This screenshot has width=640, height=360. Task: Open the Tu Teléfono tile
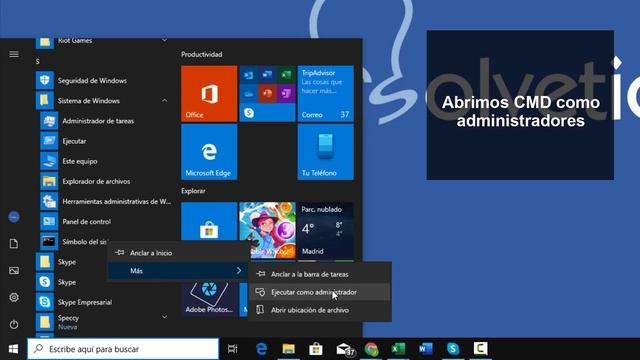tap(326, 152)
